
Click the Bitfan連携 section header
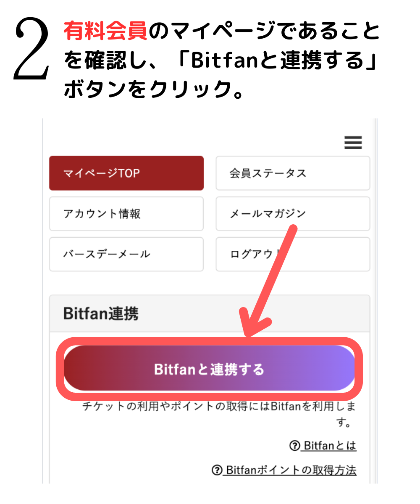(210, 313)
